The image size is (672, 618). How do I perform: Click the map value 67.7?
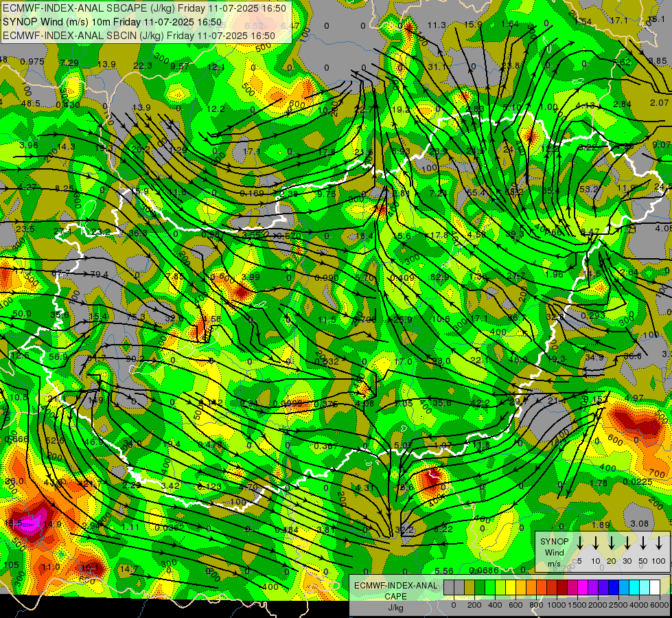(x=60, y=273)
